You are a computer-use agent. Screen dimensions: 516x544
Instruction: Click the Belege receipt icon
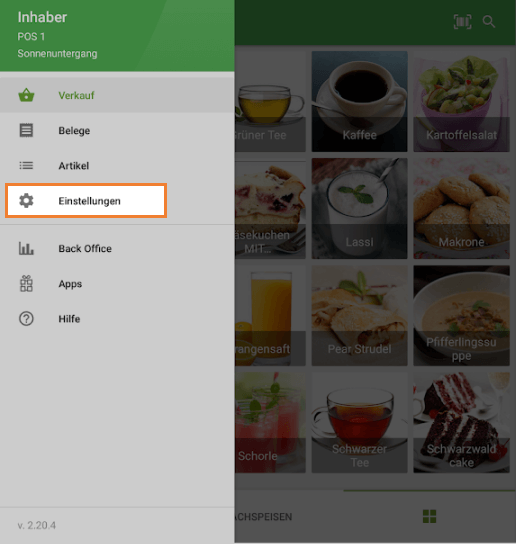(x=26, y=130)
